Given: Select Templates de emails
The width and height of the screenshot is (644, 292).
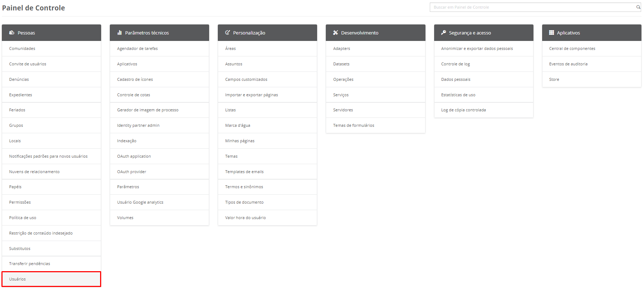Looking at the screenshot, I should pyautogui.click(x=244, y=172).
